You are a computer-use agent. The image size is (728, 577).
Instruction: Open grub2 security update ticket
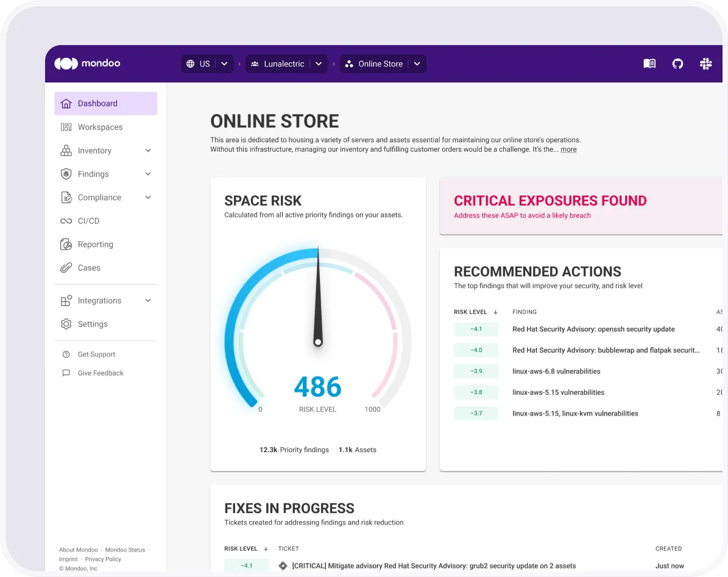pyautogui.click(x=434, y=566)
